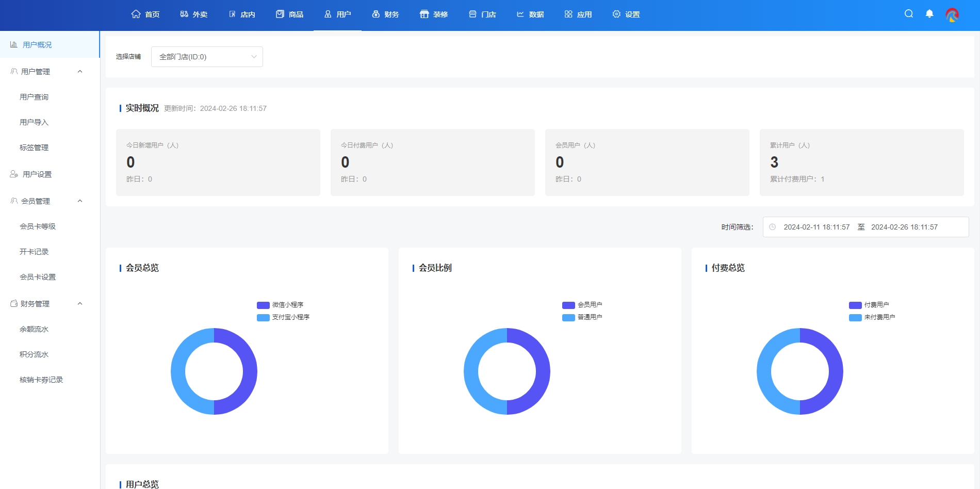Open the 财务 finance tab

pyautogui.click(x=385, y=14)
